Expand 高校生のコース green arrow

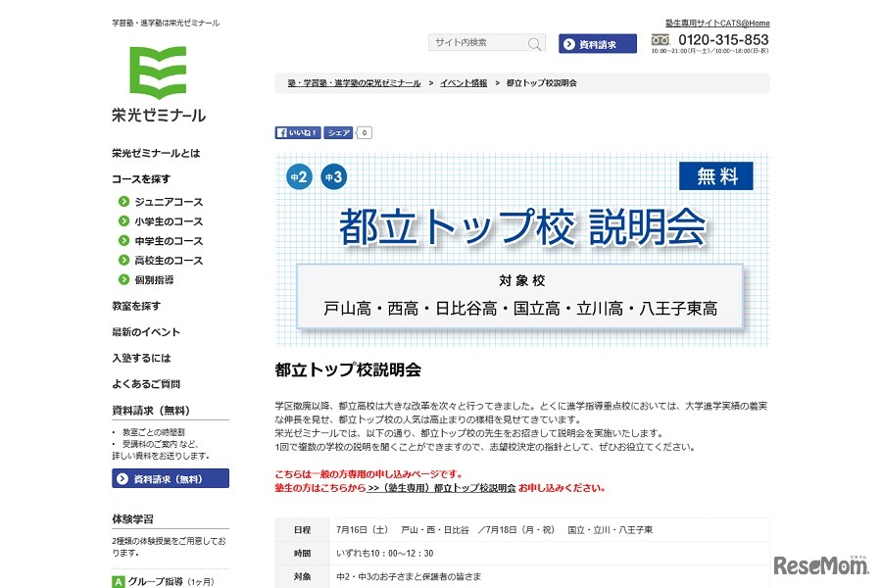122,261
